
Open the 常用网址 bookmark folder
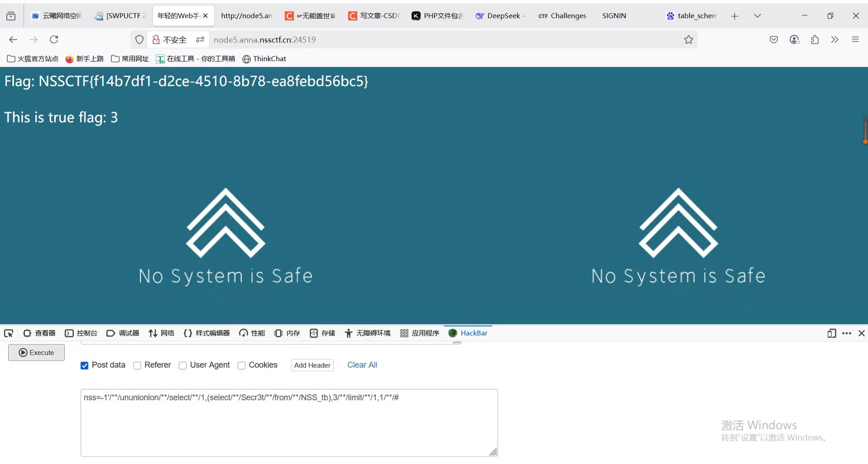(130, 59)
